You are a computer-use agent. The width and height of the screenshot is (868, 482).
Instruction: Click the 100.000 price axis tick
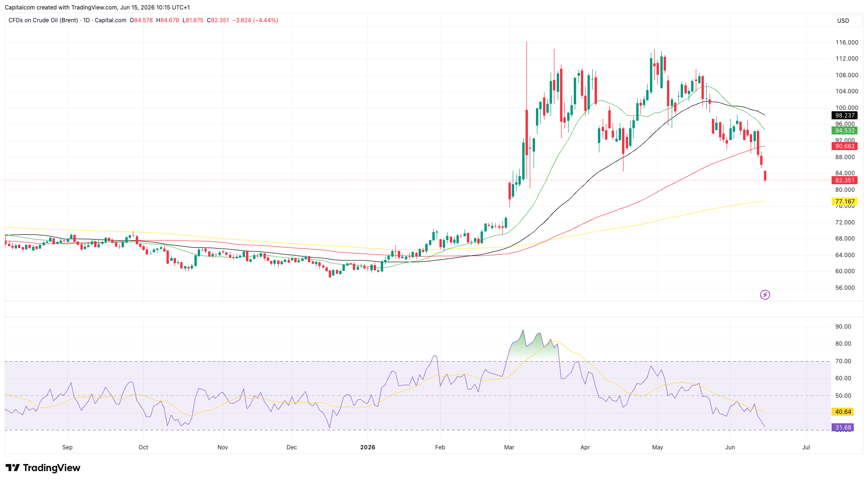pyautogui.click(x=847, y=108)
